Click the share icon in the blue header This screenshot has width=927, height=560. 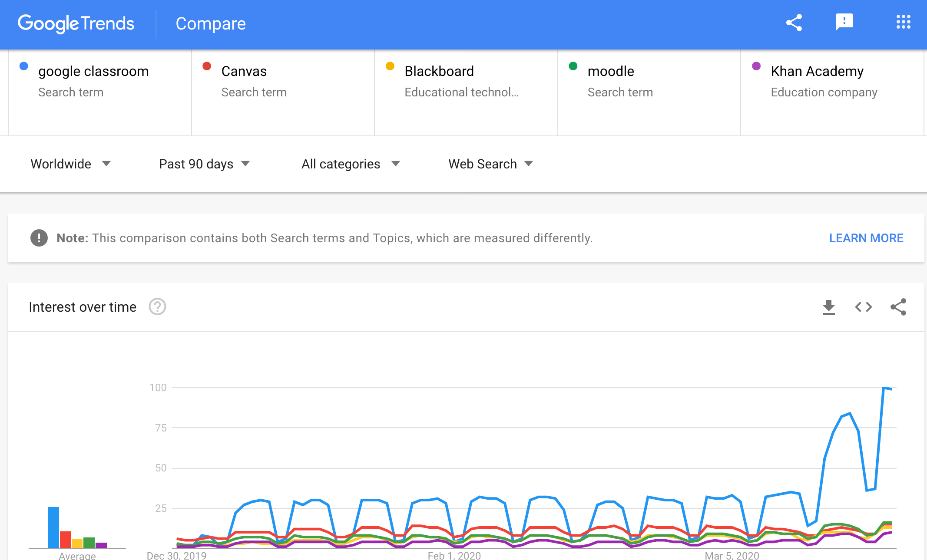[x=794, y=23]
